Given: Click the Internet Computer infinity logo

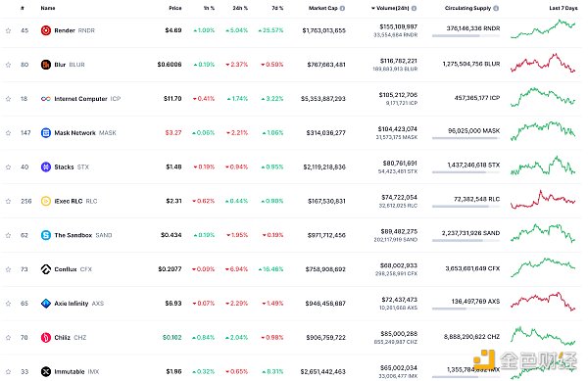Looking at the screenshot, I should coord(46,99).
